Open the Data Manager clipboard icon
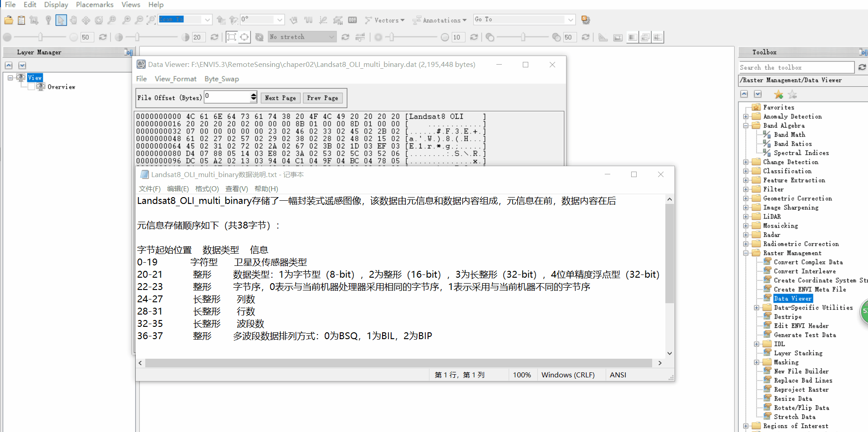This screenshot has height=432, width=868. [x=21, y=20]
